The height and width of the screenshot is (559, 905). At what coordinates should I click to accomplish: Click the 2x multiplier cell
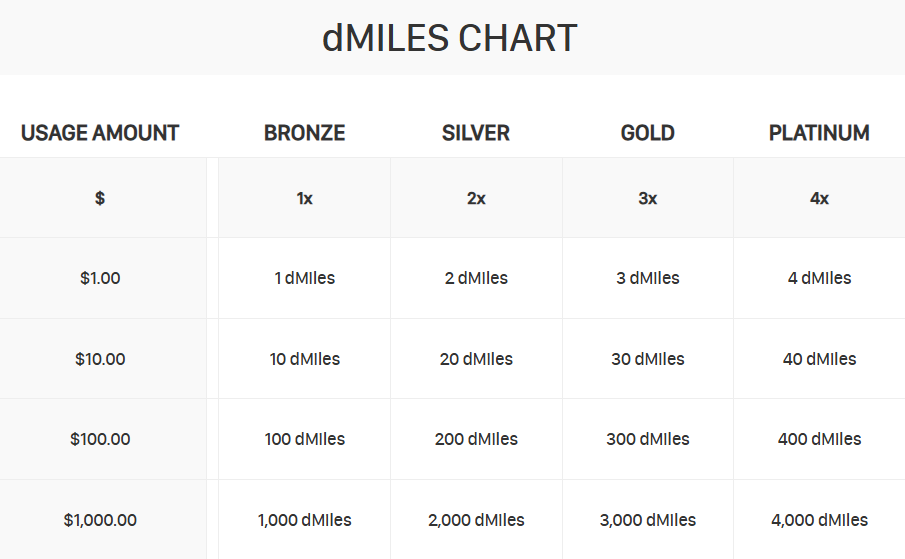[x=476, y=198]
